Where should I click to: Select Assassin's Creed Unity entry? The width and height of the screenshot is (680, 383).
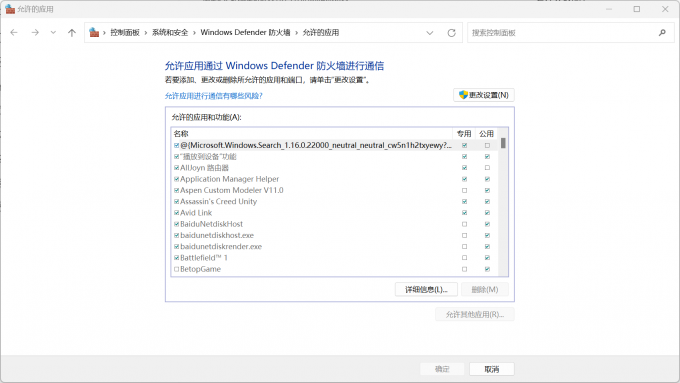[x=335, y=202]
